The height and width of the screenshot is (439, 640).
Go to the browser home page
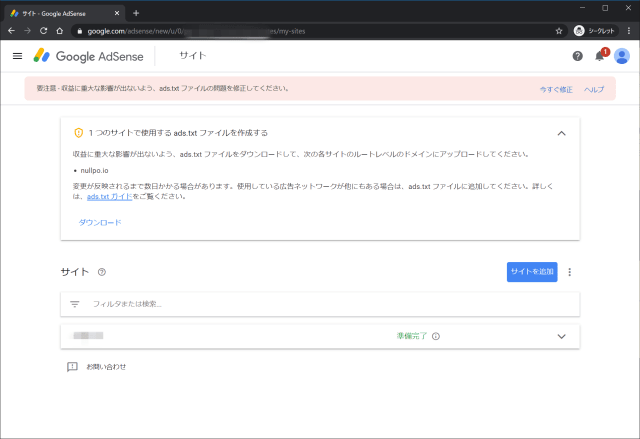point(60,31)
